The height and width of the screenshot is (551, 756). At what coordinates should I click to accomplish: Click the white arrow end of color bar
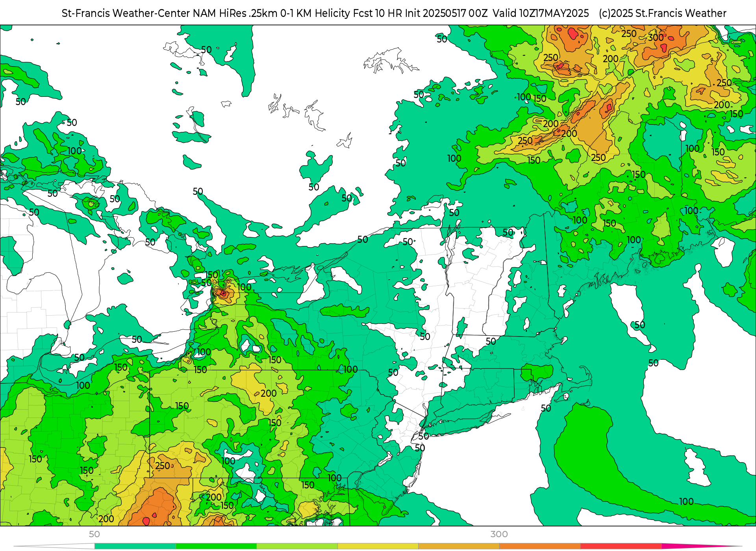[x=54, y=546]
